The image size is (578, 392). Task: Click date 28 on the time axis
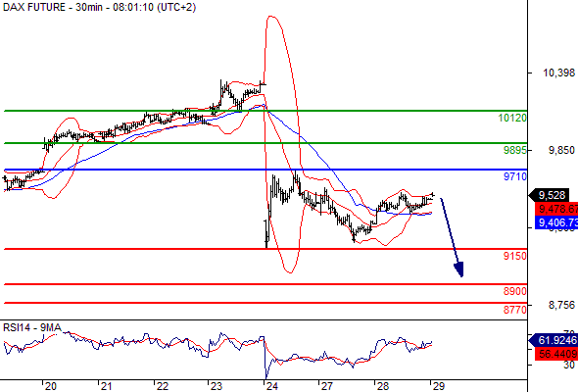pyautogui.click(x=383, y=386)
